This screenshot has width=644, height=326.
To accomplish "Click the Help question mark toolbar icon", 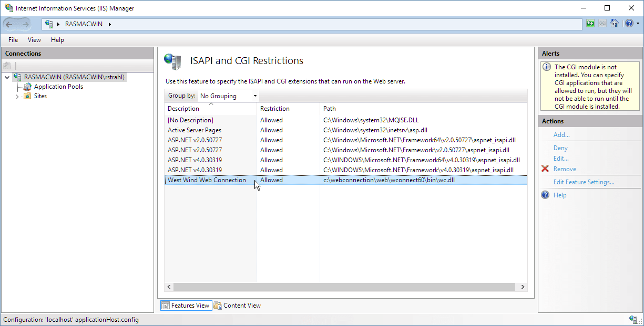I will (x=629, y=24).
